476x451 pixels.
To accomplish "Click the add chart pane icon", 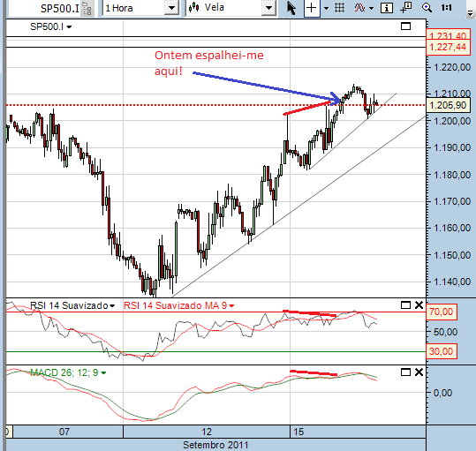I will 406,8.
